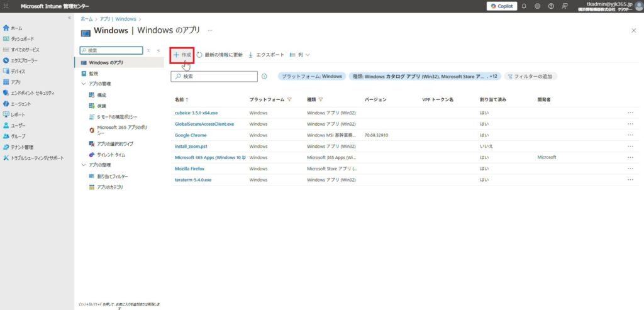Collapse the アプリの管理 section
This screenshot has height=310, width=644.
[84, 84]
